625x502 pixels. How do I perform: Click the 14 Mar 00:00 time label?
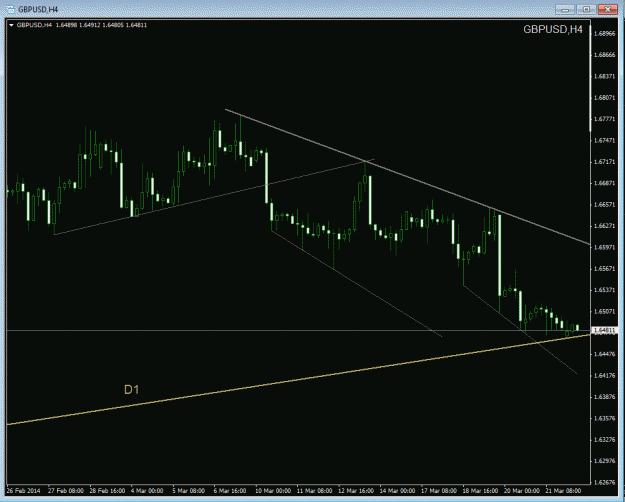click(x=397, y=490)
